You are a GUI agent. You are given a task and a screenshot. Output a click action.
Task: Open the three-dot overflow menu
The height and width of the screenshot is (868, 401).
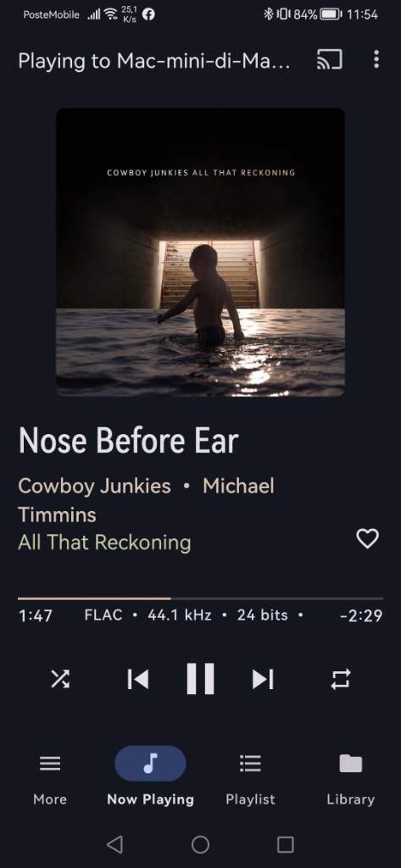pyautogui.click(x=376, y=59)
